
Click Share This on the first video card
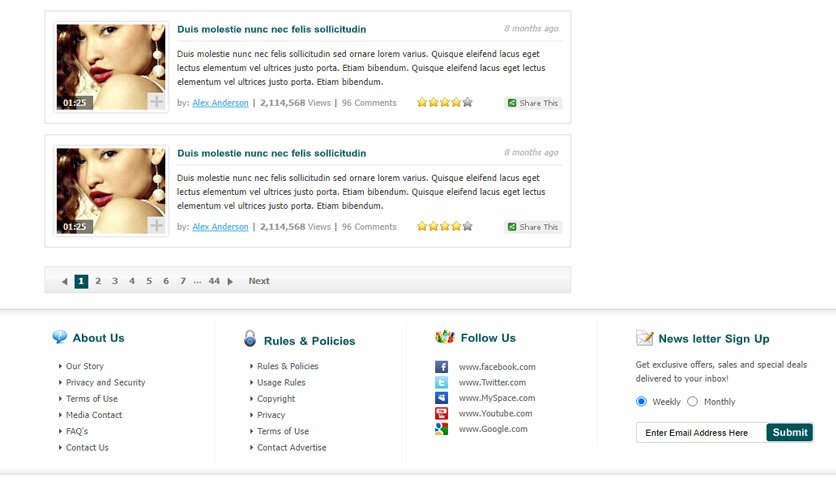point(533,103)
